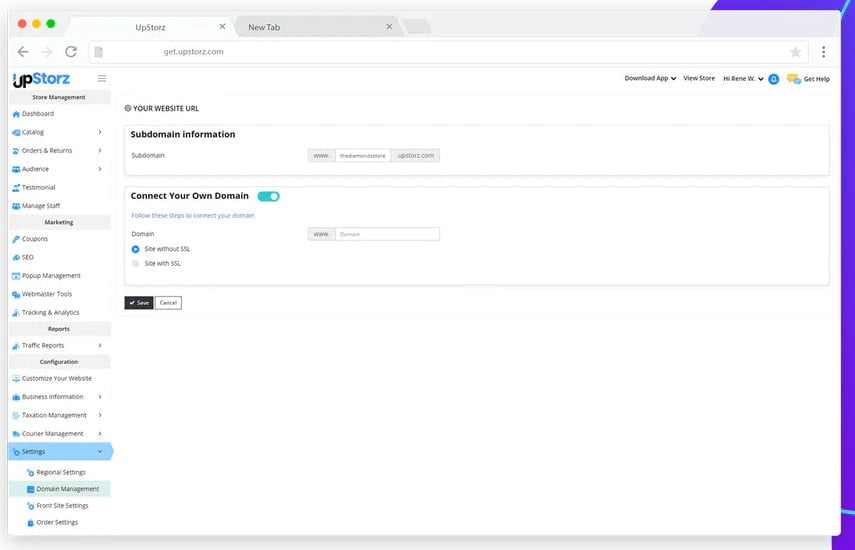This screenshot has width=855, height=550.
Task: Click the Domain input field
Action: [x=387, y=234]
